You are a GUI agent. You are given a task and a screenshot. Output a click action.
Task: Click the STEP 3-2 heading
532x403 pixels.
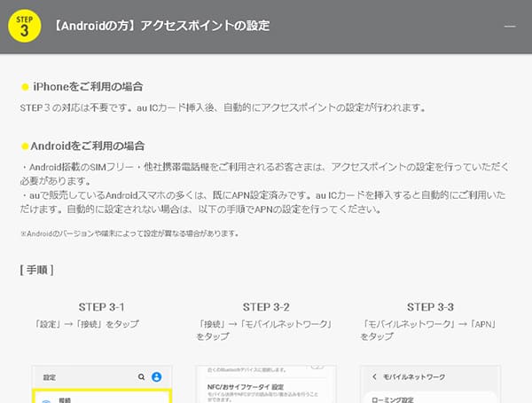click(x=266, y=307)
